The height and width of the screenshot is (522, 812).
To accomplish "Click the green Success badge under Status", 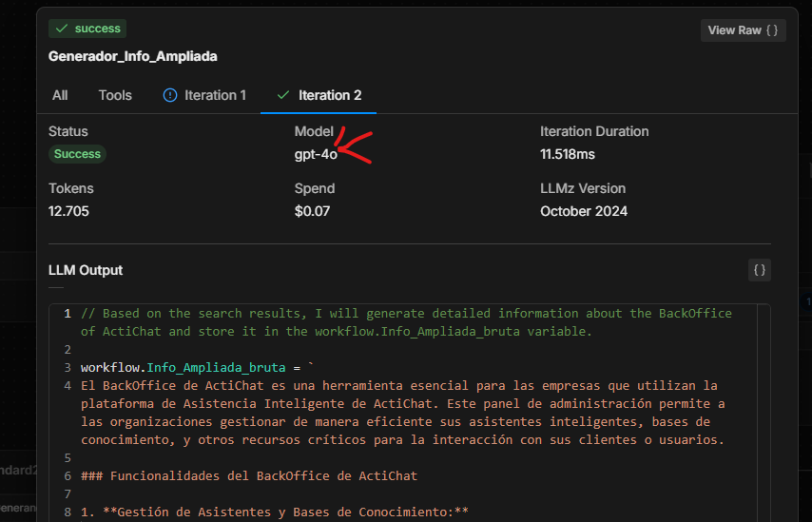I will click(x=77, y=154).
